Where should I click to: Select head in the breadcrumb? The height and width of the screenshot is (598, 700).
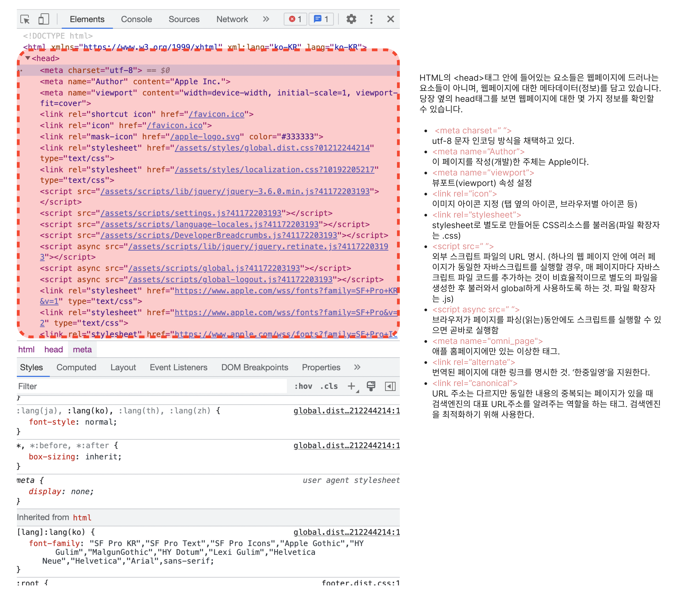pos(53,349)
